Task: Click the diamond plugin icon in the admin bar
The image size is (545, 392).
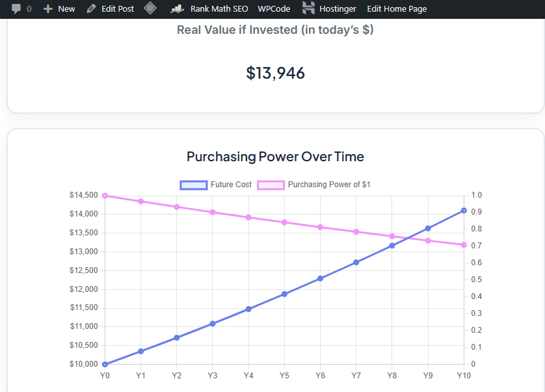Action: (150, 8)
